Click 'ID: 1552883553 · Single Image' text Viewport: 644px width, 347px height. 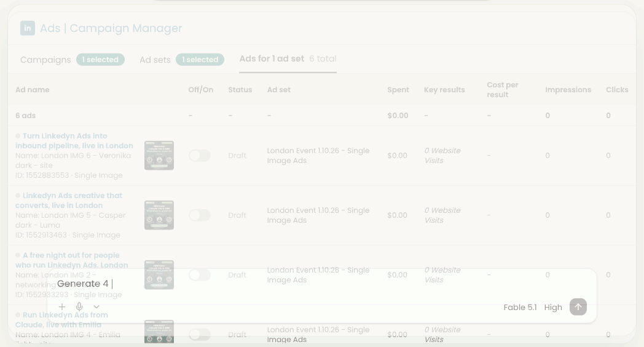point(69,175)
